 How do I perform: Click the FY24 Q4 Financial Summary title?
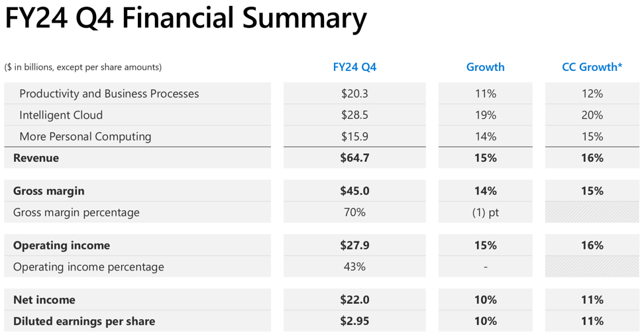[x=186, y=19]
